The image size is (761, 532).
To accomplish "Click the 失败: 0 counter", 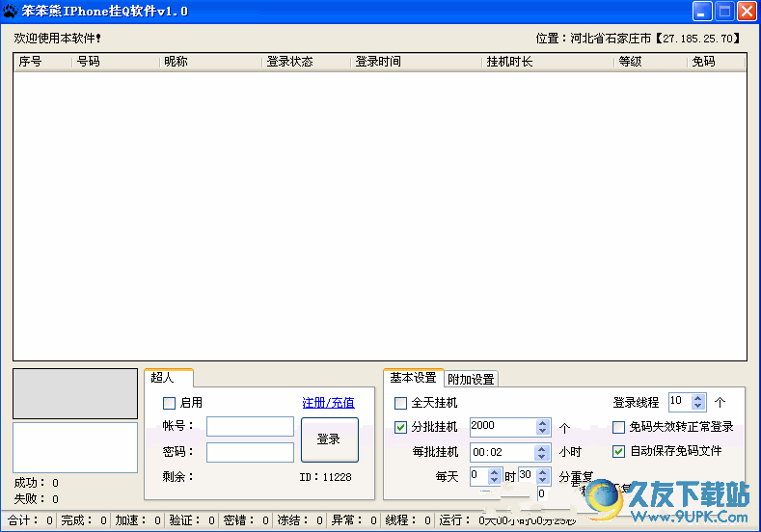I will click(36, 499).
